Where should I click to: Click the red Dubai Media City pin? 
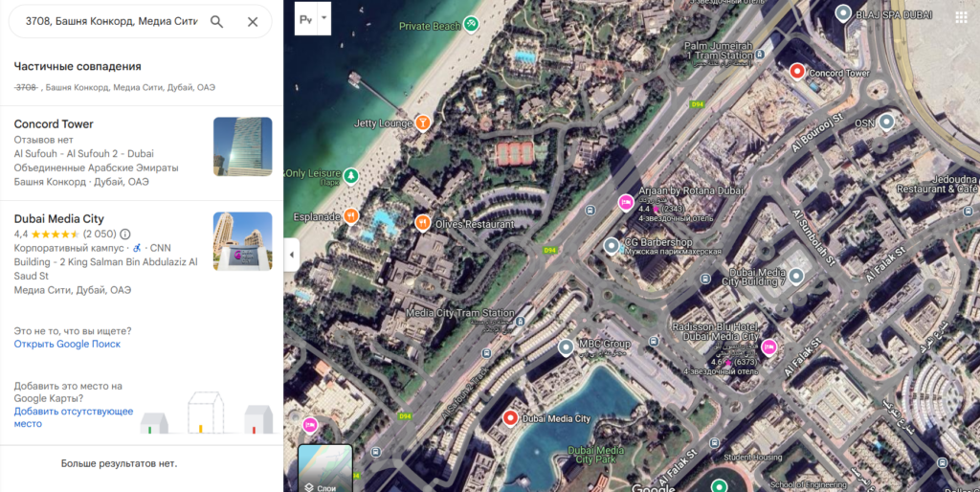(511, 418)
